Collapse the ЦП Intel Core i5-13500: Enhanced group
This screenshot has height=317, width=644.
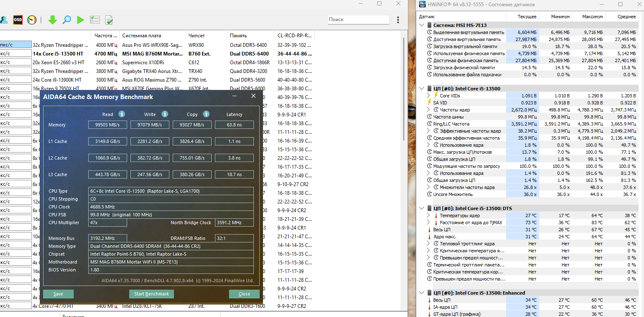pos(422,293)
